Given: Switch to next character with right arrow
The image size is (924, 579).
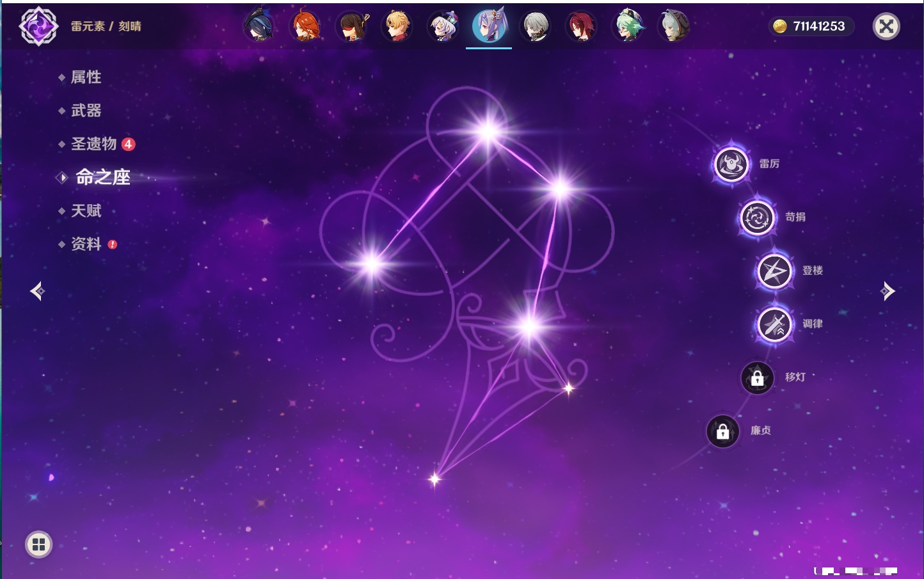Looking at the screenshot, I should [888, 291].
